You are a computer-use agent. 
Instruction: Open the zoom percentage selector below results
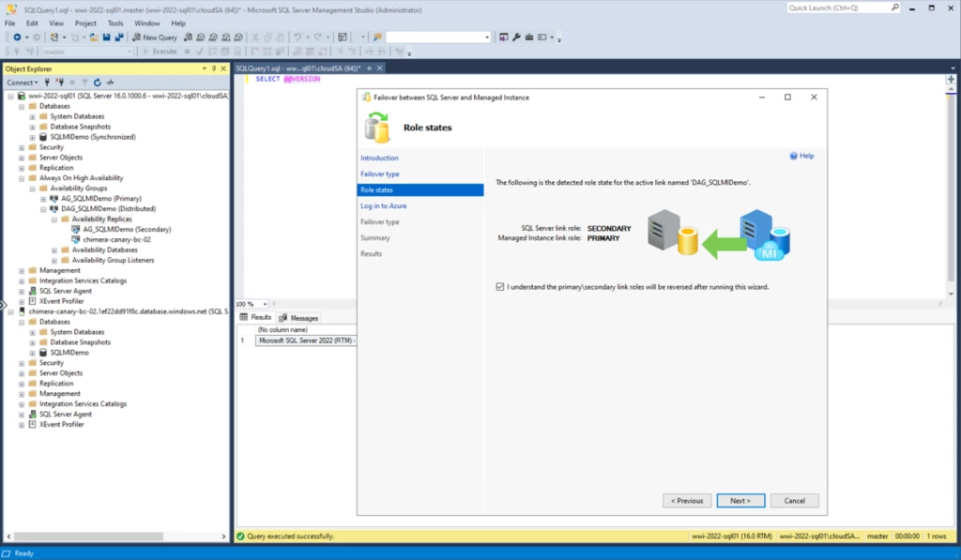pos(253,304)
